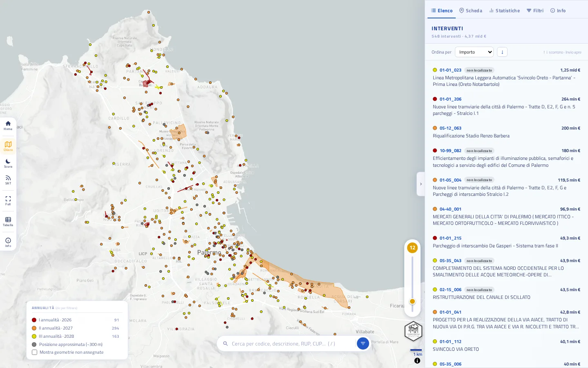Select intervention 02-15_006 Canale di Scillato
This screenshot has width=588, height=368.
click(506, 294)
